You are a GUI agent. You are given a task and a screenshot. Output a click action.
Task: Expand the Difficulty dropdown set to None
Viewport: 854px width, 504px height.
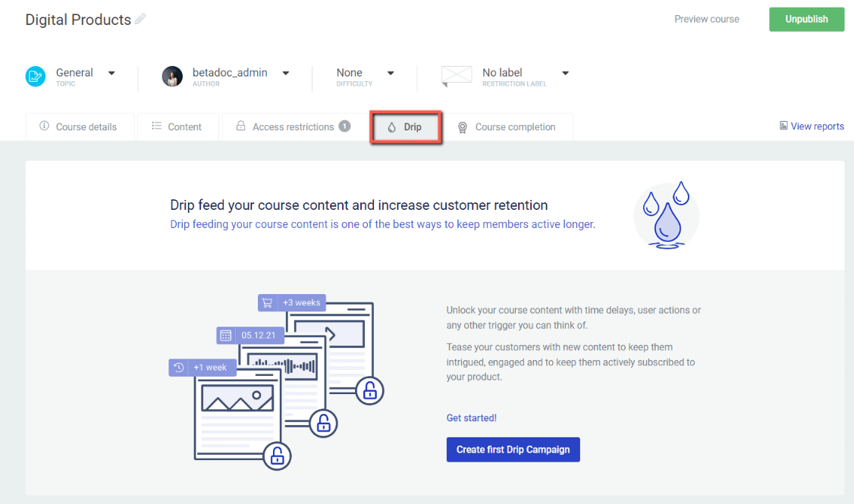391,74
